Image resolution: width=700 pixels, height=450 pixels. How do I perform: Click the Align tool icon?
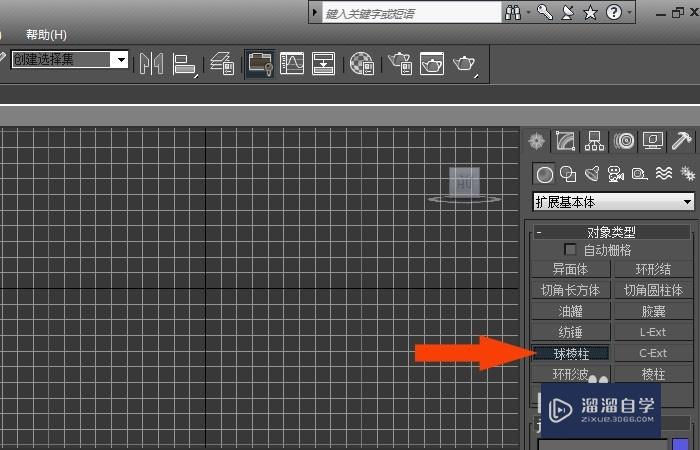(185, 64)
